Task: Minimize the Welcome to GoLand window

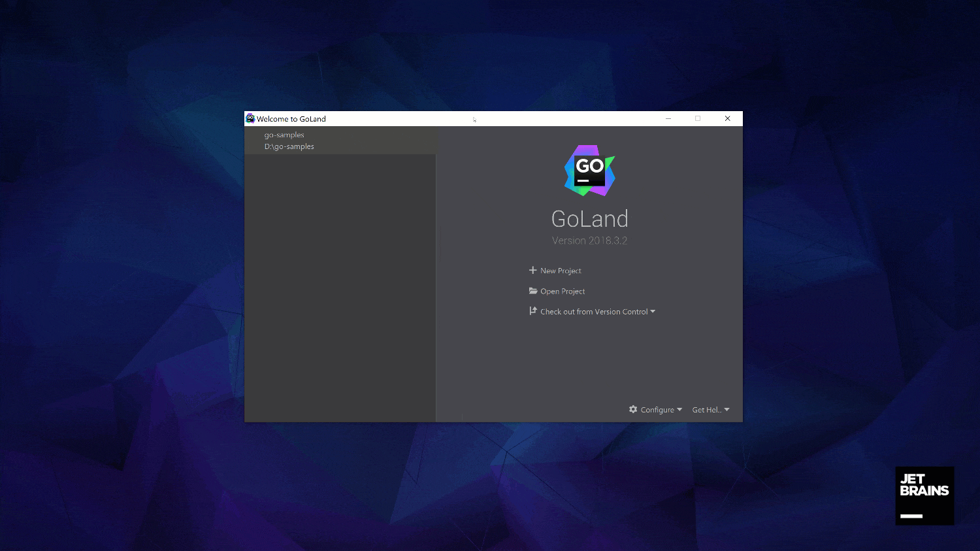Action: (668, 118)
